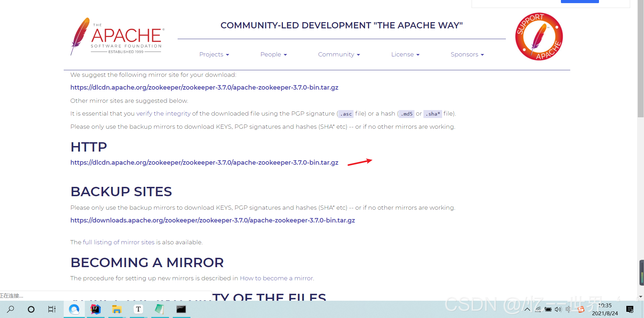Click the blue button at top right
This screenshot has height=318, width=644.
pos(580,1)
